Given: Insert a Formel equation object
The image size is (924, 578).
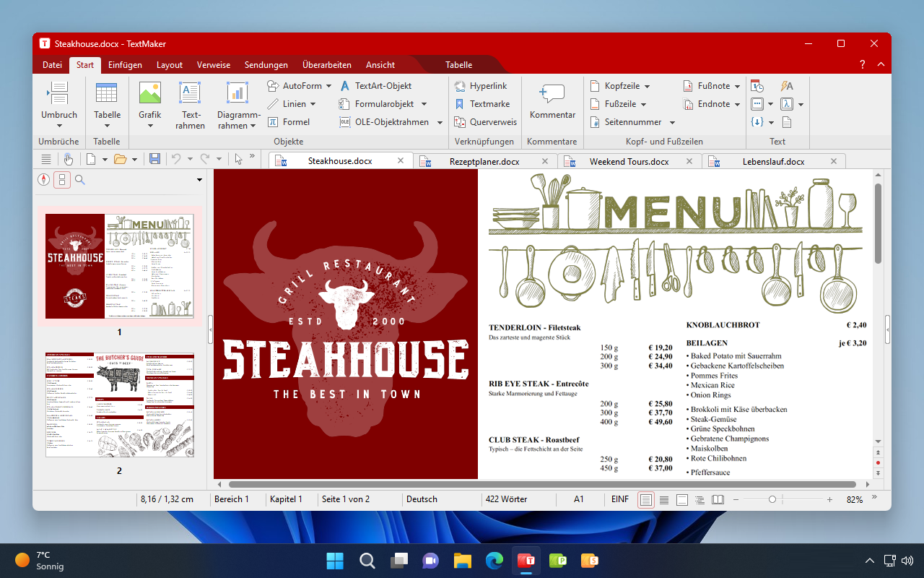Looking at the screenshot, I should coord(289,122).
